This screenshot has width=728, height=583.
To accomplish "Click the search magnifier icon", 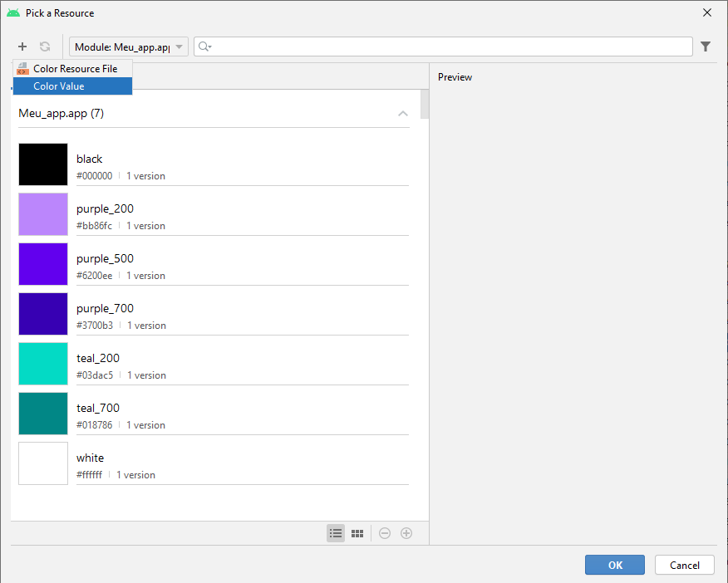I will (204, 47).
